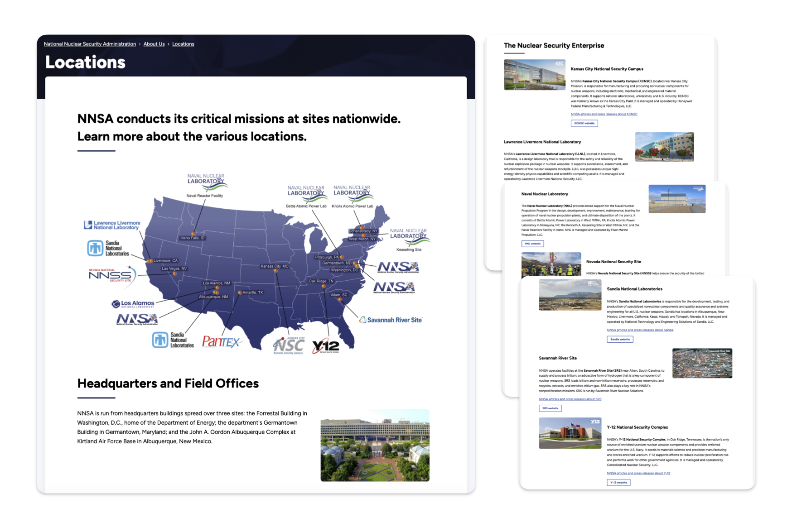The width and height of the screenshot is (792, 532).
Task: Select the Pantex logo on the map
Action: (x=221, y=342)
